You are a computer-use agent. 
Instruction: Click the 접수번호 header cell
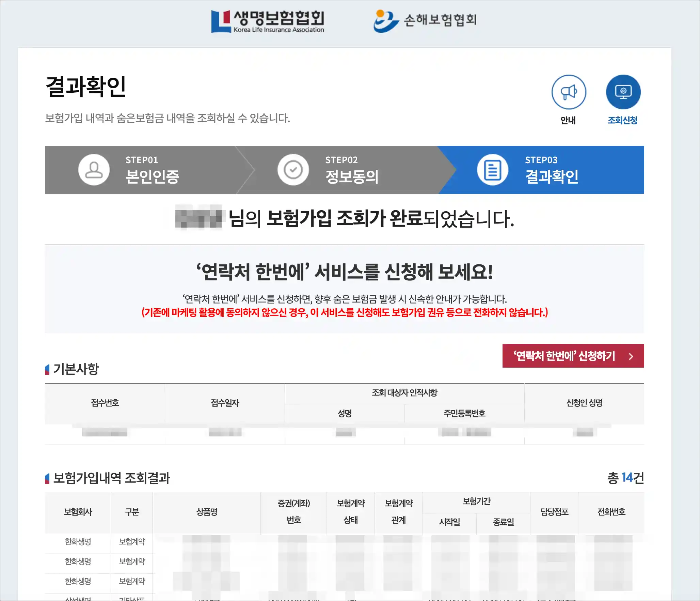(105, 403)
